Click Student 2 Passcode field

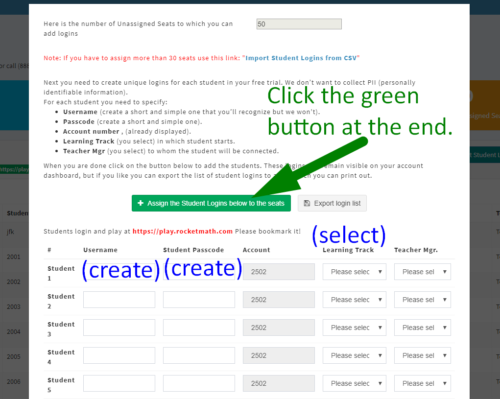199,300
